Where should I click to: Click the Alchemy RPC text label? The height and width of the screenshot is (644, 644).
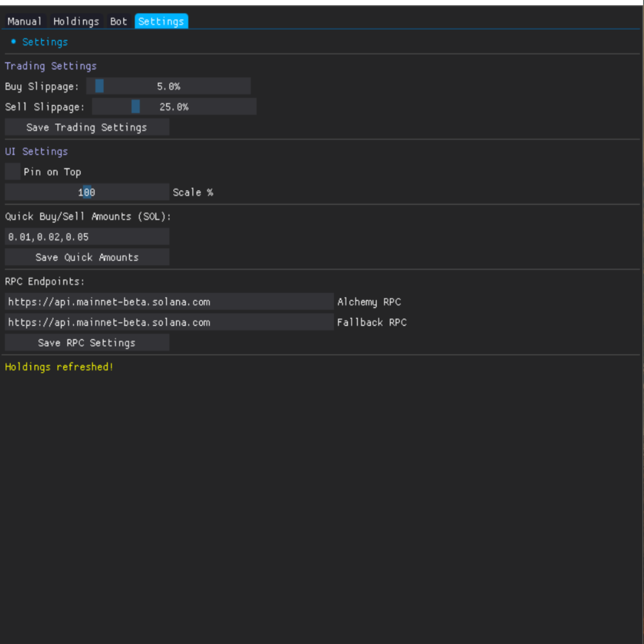[x=369, y=302]
